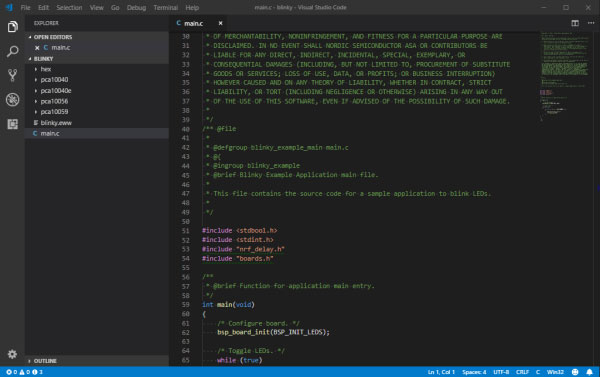Open the Extensions view in activity bar

pyautogui.click(x=12, y=124)
